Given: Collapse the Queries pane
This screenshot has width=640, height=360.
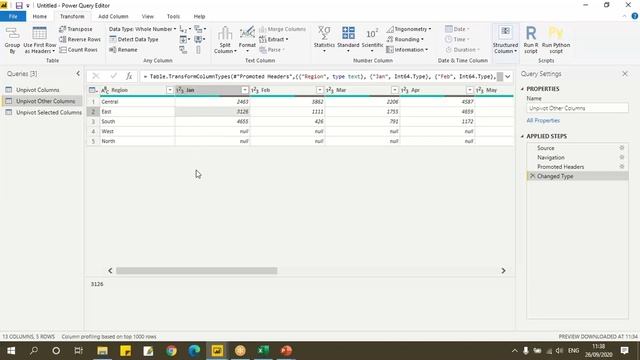Looking at the screenshot, I should pos(78,73).
